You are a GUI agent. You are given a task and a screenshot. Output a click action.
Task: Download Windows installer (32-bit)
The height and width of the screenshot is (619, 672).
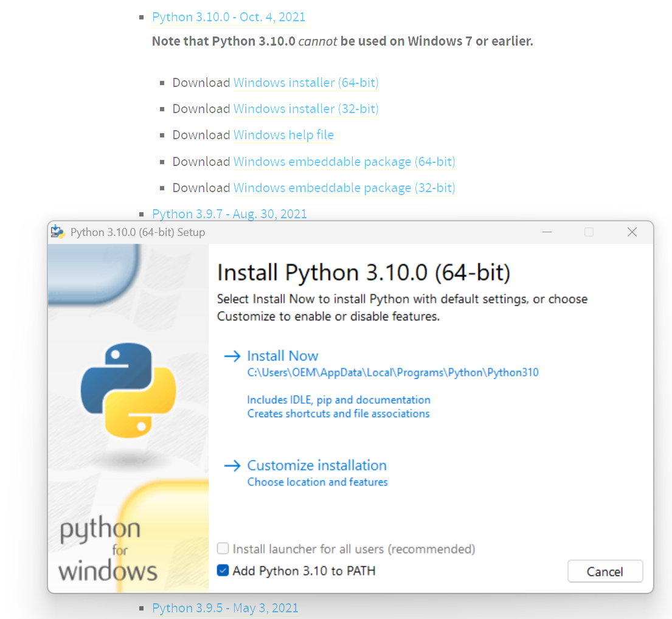coord(305,109)
